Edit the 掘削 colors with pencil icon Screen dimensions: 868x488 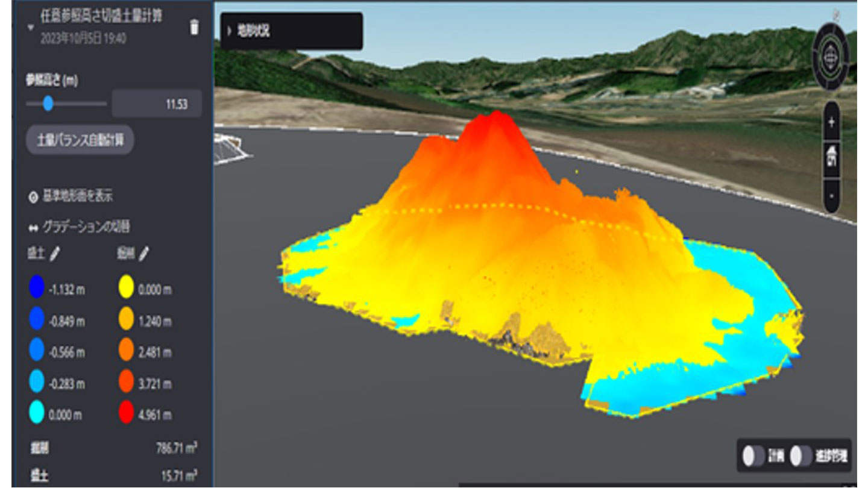143,255
